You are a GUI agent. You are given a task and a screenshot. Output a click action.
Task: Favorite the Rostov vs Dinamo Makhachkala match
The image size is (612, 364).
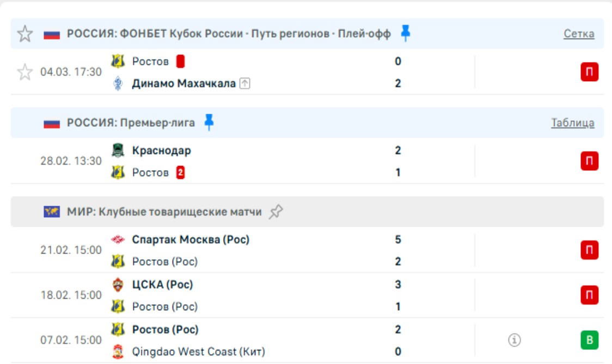point(25,72)
